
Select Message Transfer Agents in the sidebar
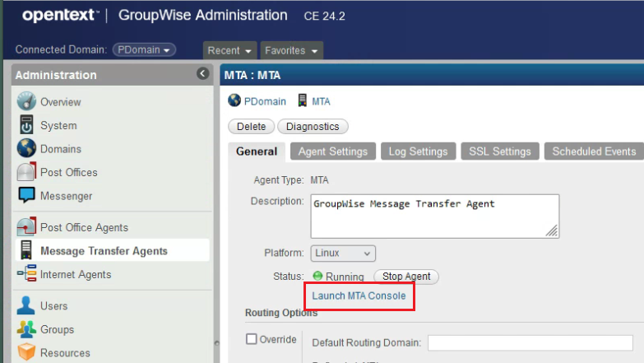click(x=104, y=251)
